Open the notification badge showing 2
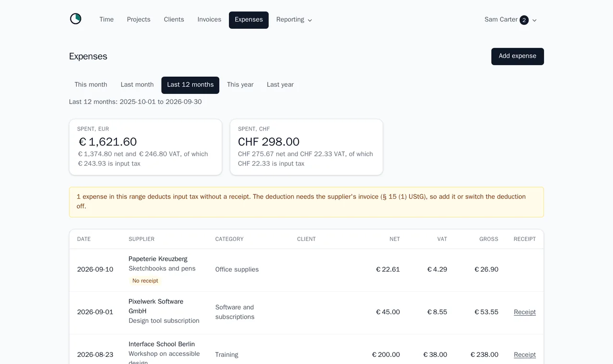 pos(524,20)
